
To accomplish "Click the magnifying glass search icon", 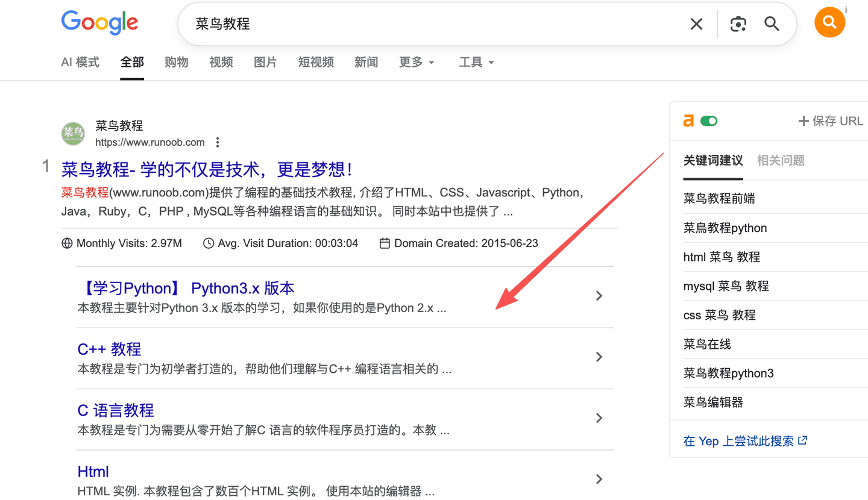I will coord(772,24).
